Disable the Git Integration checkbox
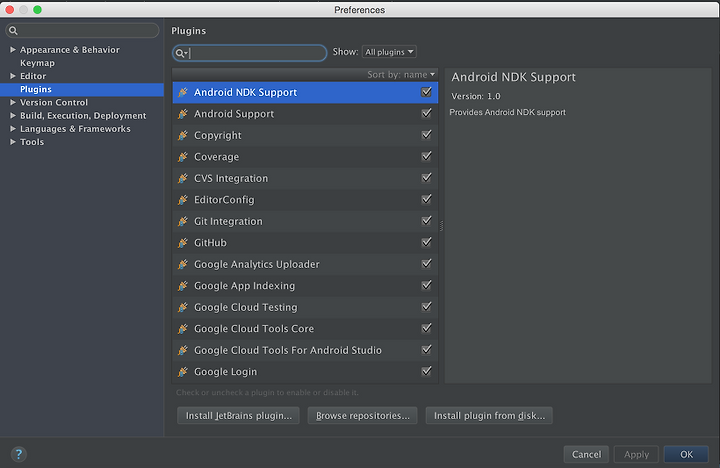The image size is (720, 468). (427, 220)
